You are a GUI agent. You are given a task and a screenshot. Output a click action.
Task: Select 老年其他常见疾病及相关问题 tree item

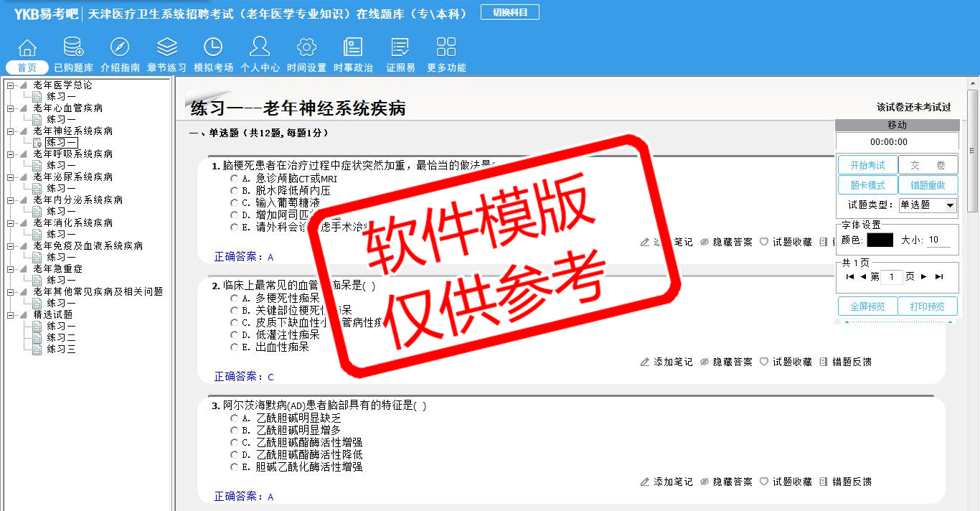(x=98, y=291)
